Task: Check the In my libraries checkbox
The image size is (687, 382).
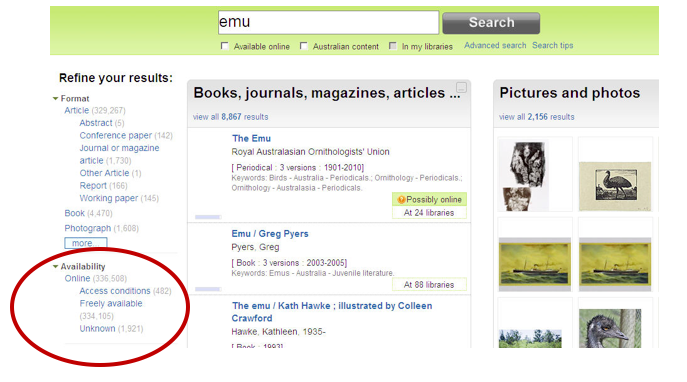Action: [393, 46]
